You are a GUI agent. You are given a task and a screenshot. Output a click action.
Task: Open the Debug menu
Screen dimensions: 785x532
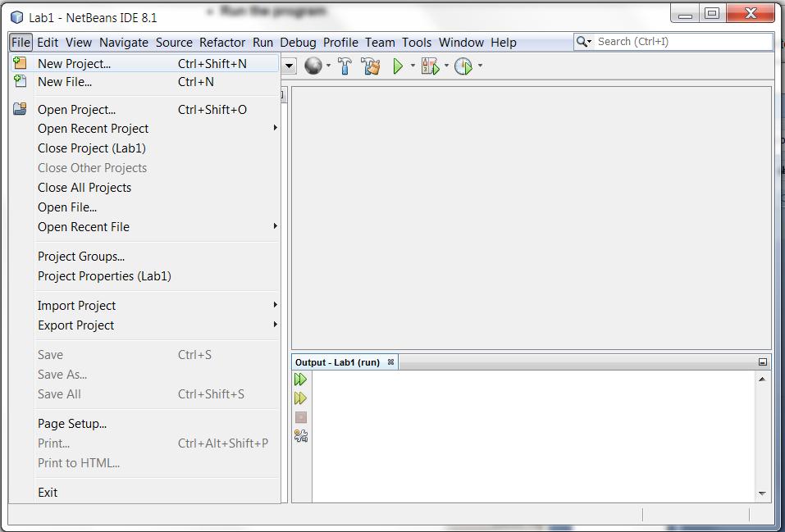(298, 43)
